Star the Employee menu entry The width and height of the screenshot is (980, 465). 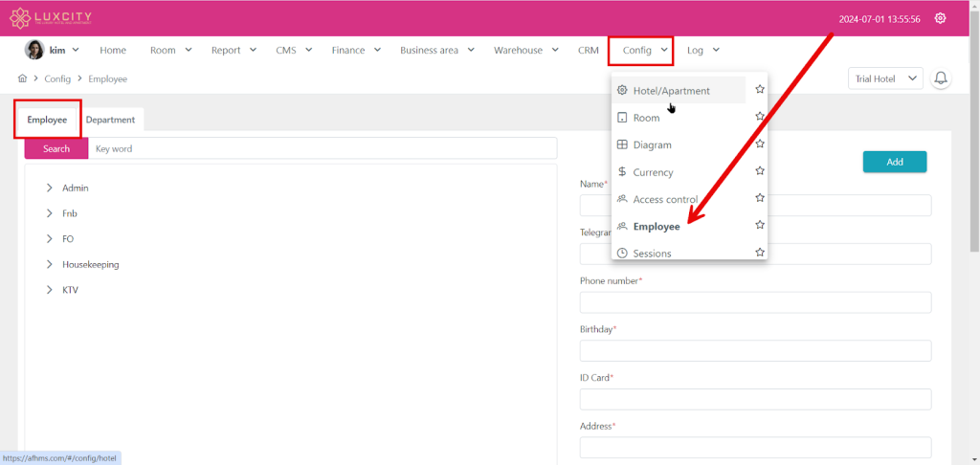[x=759, y=226]
